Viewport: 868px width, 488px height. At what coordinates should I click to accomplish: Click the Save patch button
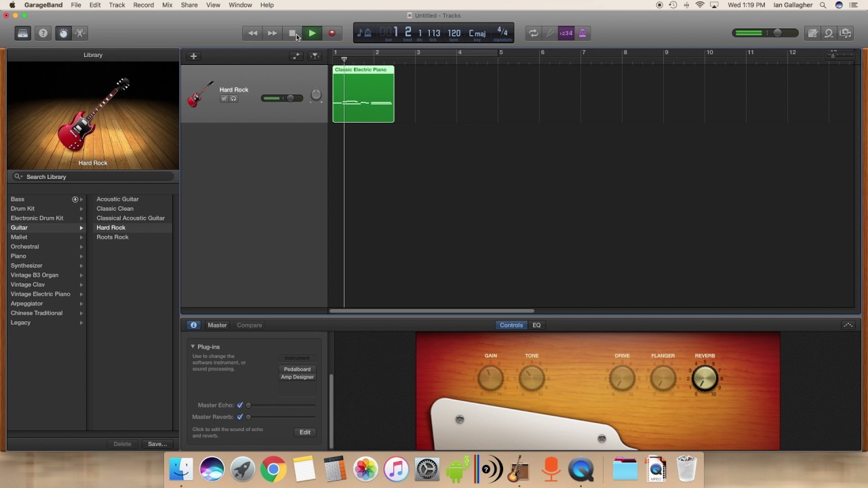[157, 444]
